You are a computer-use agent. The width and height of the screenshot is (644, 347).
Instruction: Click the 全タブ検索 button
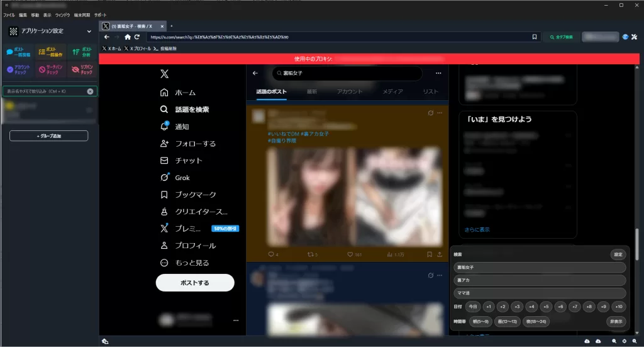click(562, 37)
